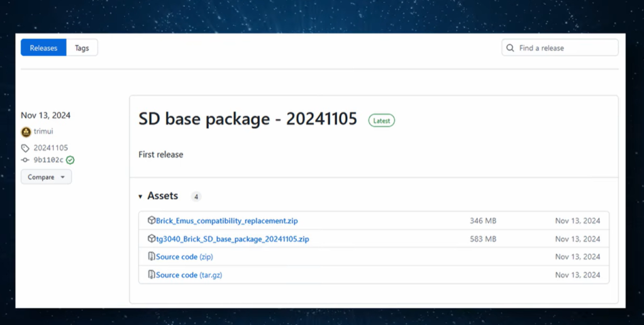The height and width of the screenshot is (325, 644).
Task: Open the SD base package - 20241105 title
Action: (x=248, y=119)
